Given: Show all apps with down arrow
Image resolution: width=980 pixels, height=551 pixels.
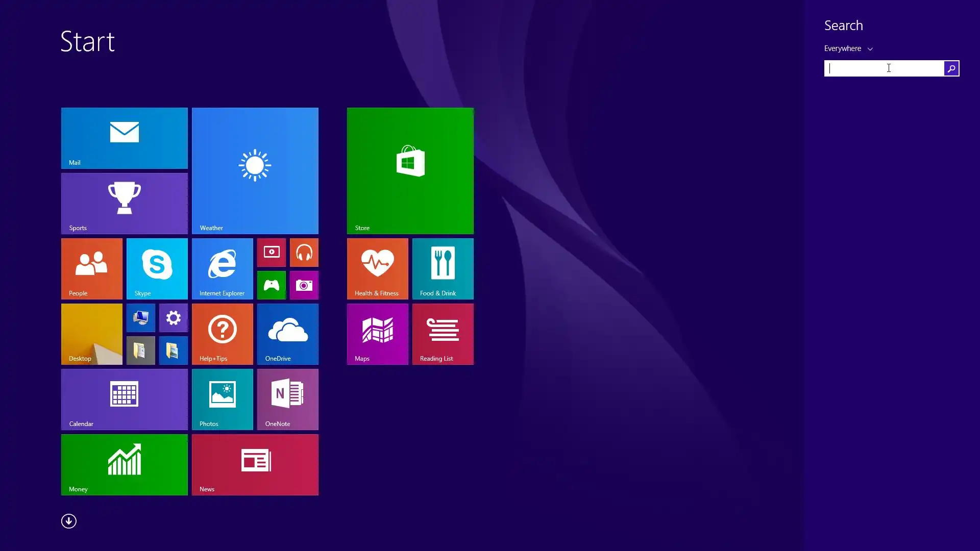Looking at the screenshot, I should pos(69,521).
